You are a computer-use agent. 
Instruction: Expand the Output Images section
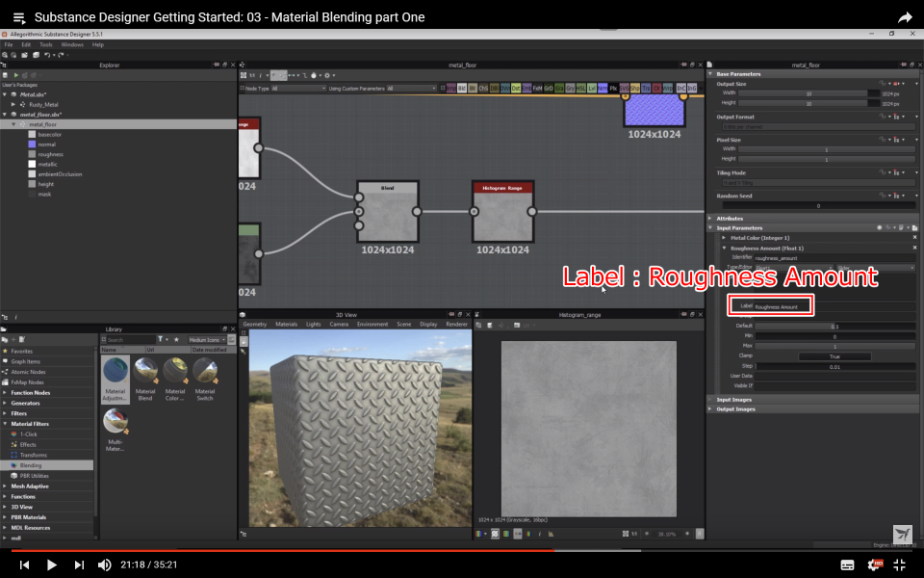710,409
